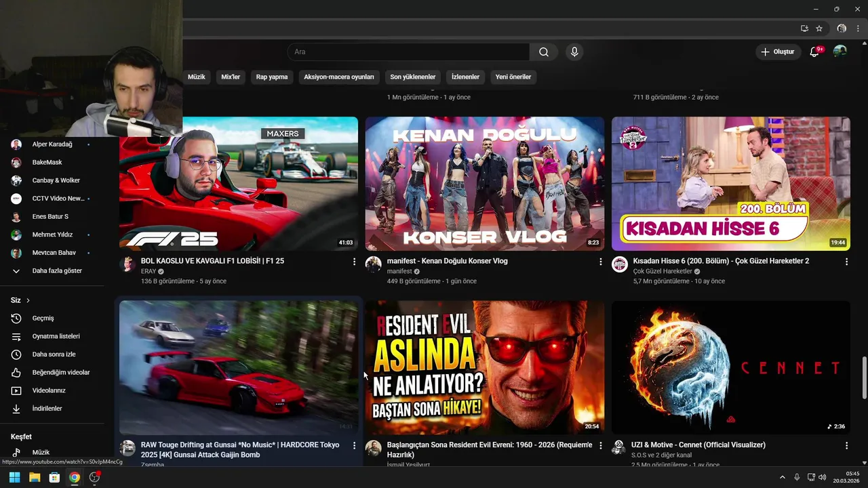Click the F1 25 video title

point(212,261)
